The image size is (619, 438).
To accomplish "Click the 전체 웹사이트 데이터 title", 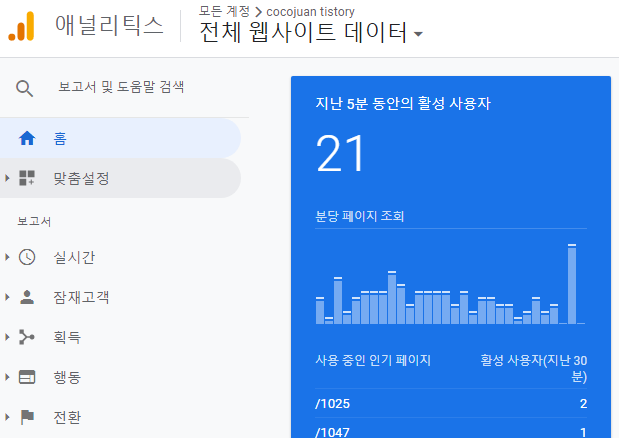I will pyautogui.click(x=303, y=32).
